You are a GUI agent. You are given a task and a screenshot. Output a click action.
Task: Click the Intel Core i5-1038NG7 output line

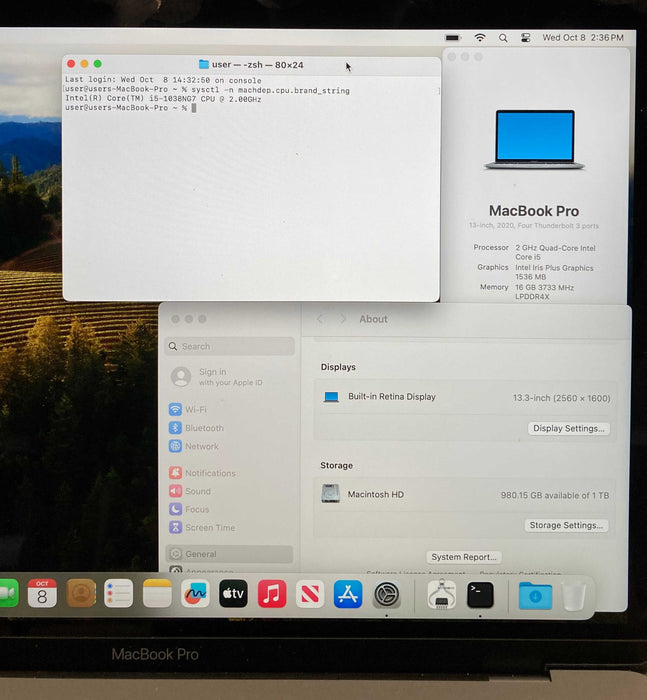pos(163,99)
